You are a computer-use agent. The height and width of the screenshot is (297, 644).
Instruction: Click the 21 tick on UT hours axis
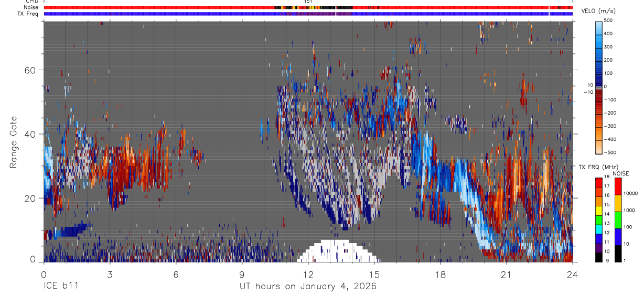(x=507, y=274)
